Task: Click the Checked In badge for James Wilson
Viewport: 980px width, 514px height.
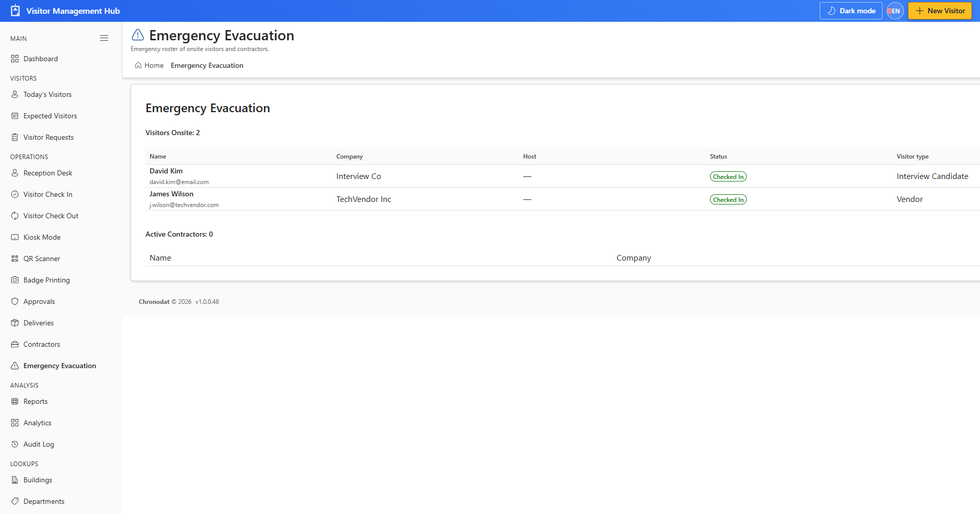Action: (728, 199)
